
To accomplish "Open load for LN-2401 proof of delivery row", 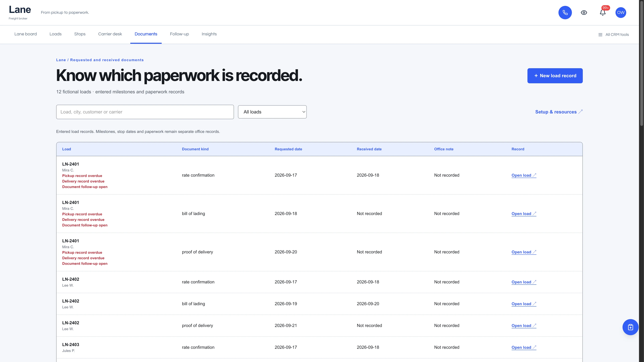I will click(524, 252).
